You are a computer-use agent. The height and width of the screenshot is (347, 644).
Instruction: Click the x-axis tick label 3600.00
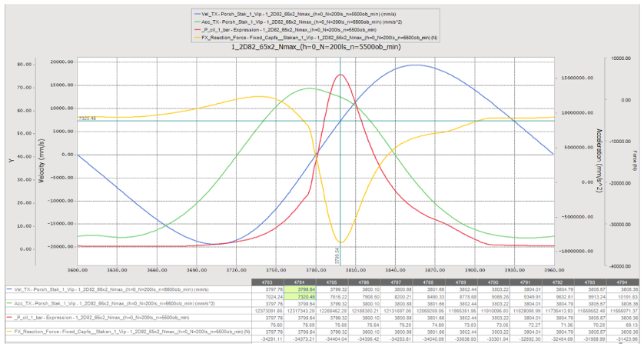(x=77, y=270)
